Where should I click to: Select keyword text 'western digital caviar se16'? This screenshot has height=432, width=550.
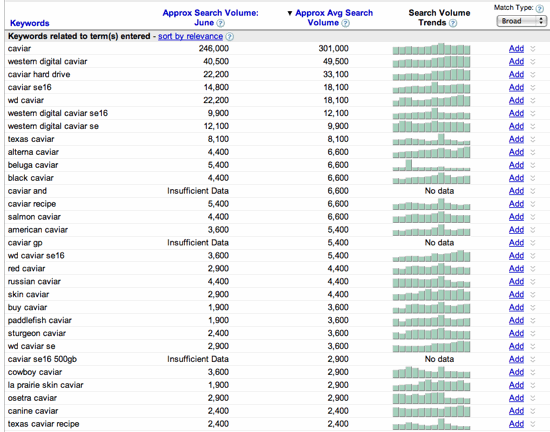point(58,113)
